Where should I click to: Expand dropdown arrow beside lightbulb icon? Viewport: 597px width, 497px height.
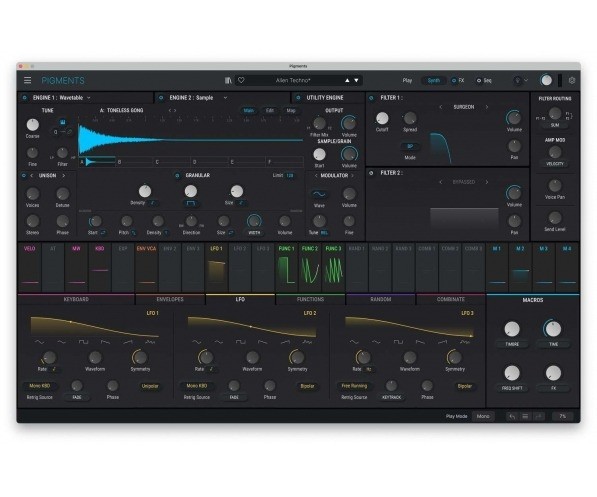[526, 80]
